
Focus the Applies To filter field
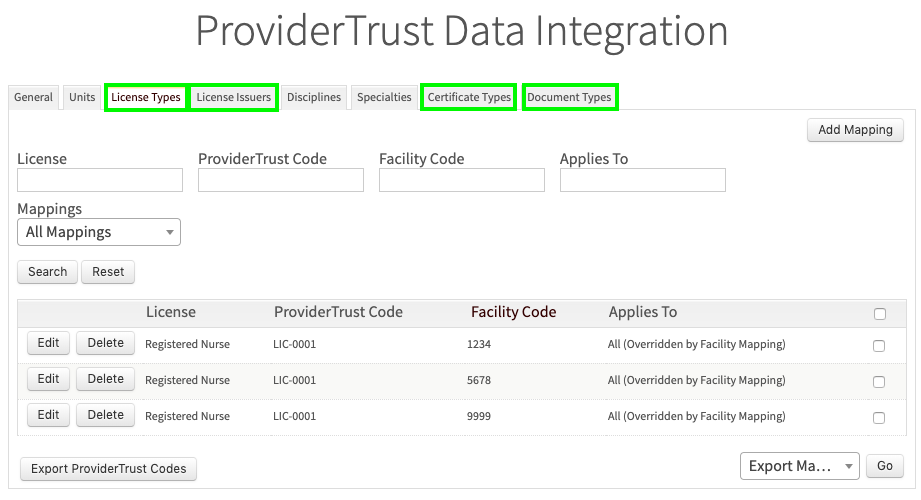pos(643,180)
